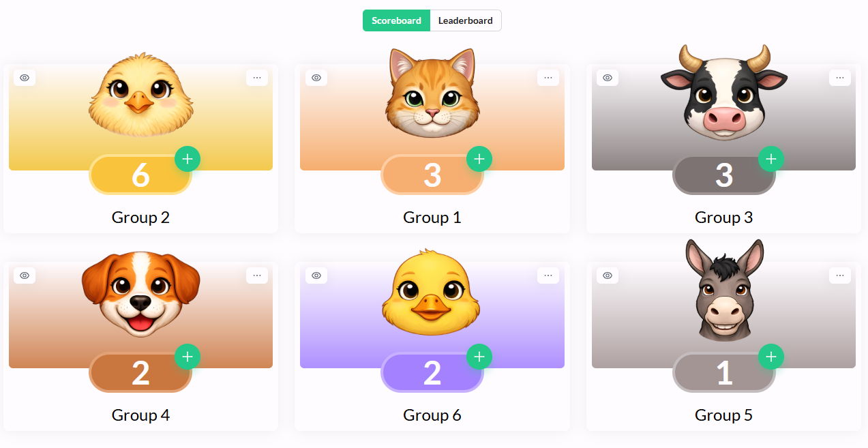Open the three-dot menu on Group 4 card
The width and height of the screenshot is (868, 448).
tap(257, 275)
